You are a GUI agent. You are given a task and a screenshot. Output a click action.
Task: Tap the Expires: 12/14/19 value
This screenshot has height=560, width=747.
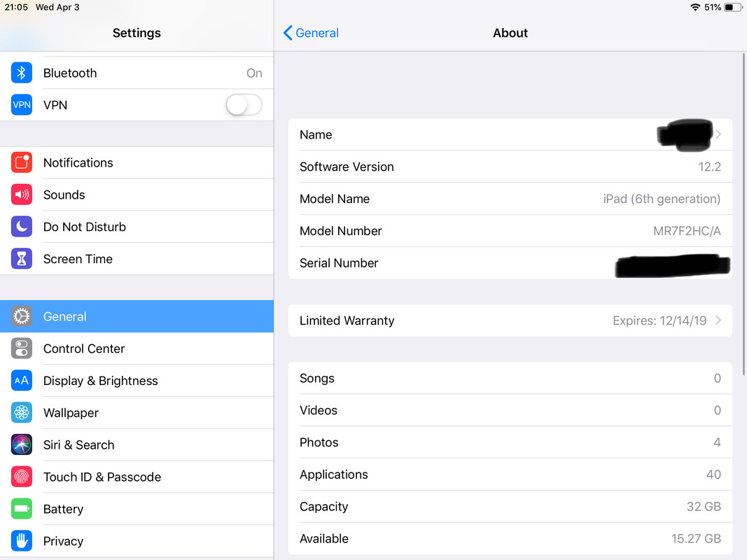(659, 321)
